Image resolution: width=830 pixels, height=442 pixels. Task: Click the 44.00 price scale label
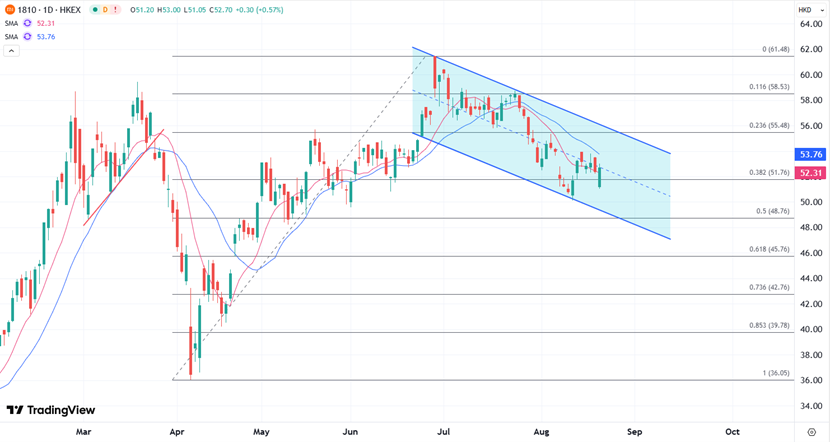coord(811,278)
